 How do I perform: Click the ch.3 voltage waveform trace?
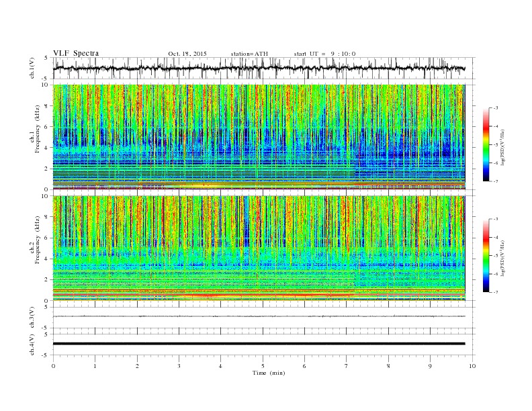point(259,316)
